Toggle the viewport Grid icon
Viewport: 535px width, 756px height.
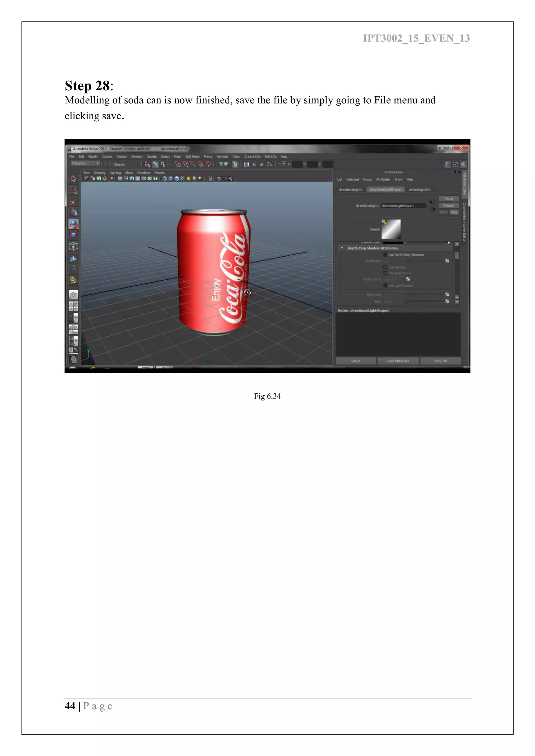point(120,179)
